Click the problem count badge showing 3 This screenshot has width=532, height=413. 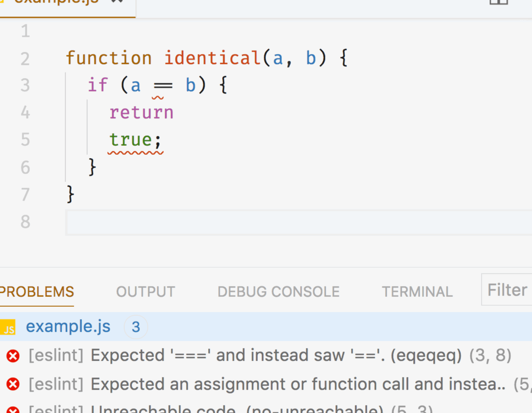pos(136,327)
